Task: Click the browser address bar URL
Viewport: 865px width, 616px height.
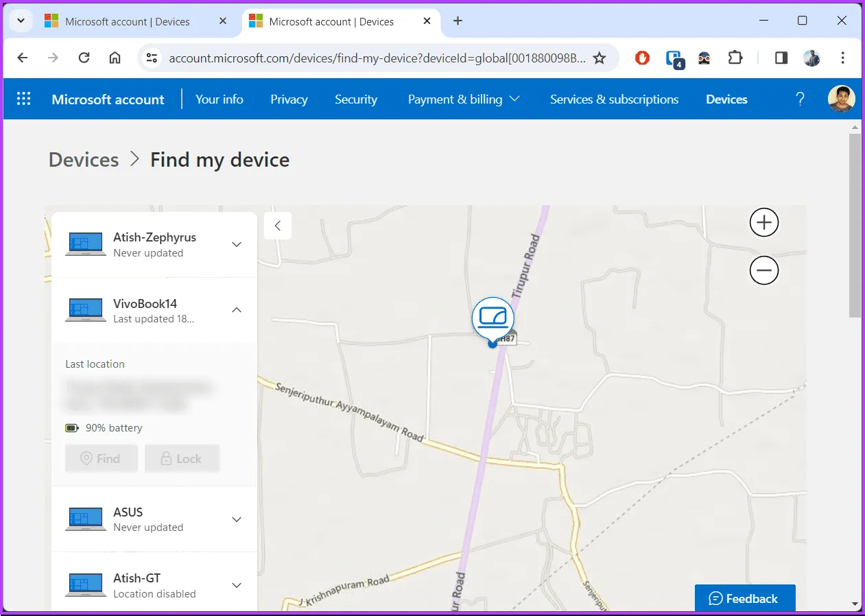Action: 377,58
